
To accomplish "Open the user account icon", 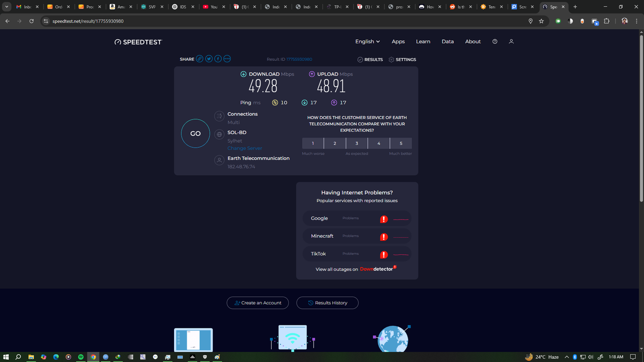I will tap(511, 42).
